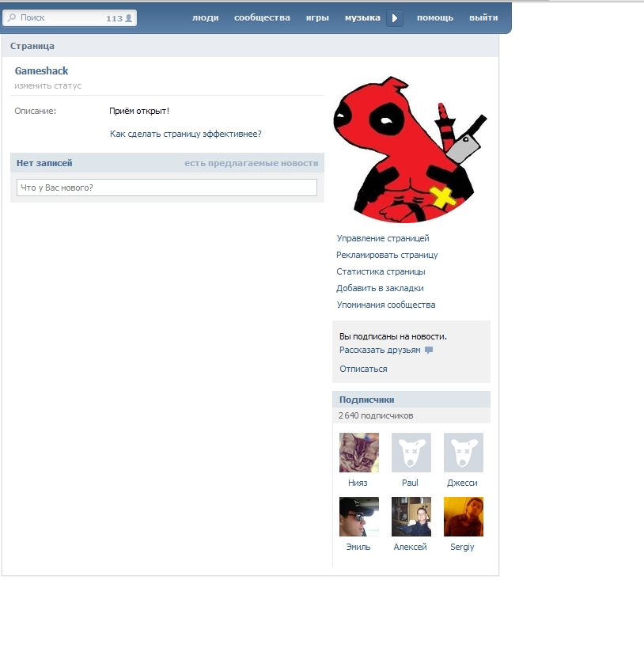Click the speech bubble icon beside Рассказать друзьям

(429, 350)
